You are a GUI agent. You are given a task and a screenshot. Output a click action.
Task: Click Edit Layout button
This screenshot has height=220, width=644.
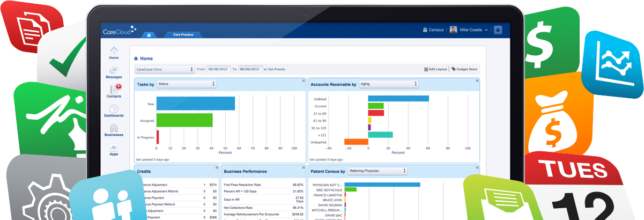[435, 69]
